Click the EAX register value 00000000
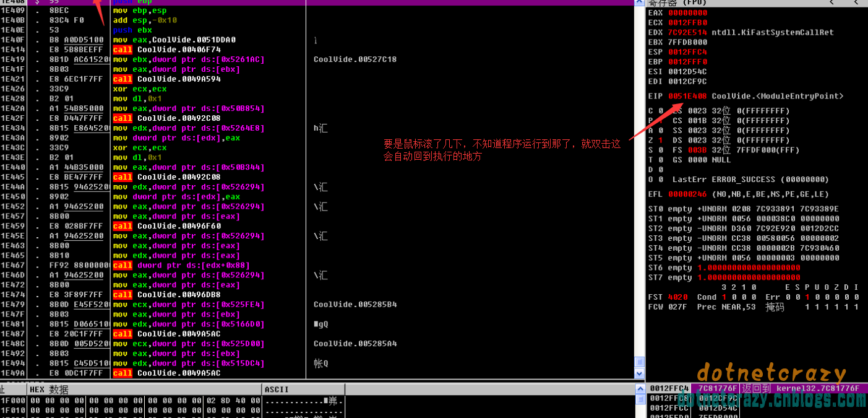This screenshot has height=418, width=868. tap(688, 12)
